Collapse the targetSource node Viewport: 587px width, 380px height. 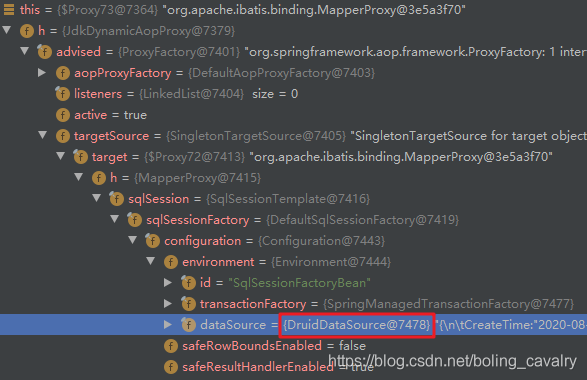pyautogui.click(x=43, y=135)
